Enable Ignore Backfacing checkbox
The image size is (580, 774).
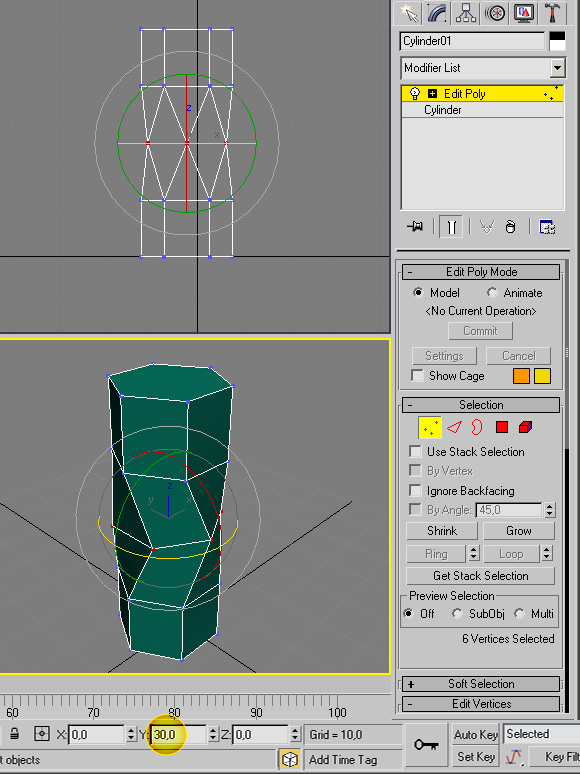coord(416,491)
